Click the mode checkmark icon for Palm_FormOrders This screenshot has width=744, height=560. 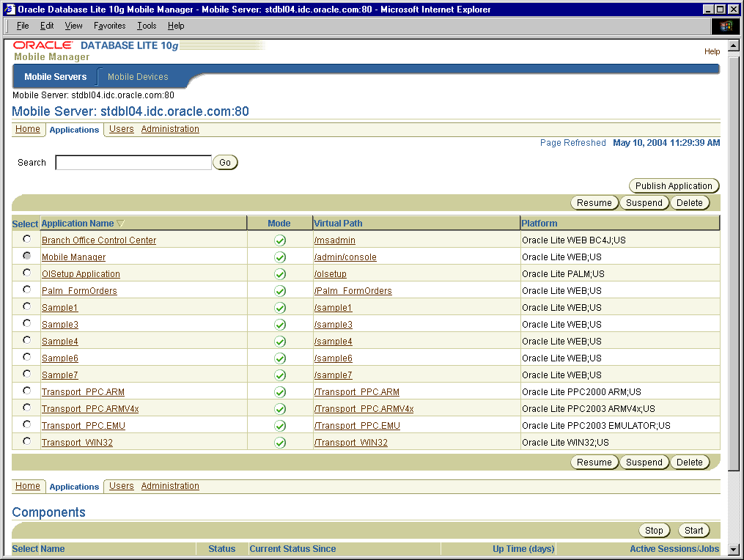tap(280, 291)
